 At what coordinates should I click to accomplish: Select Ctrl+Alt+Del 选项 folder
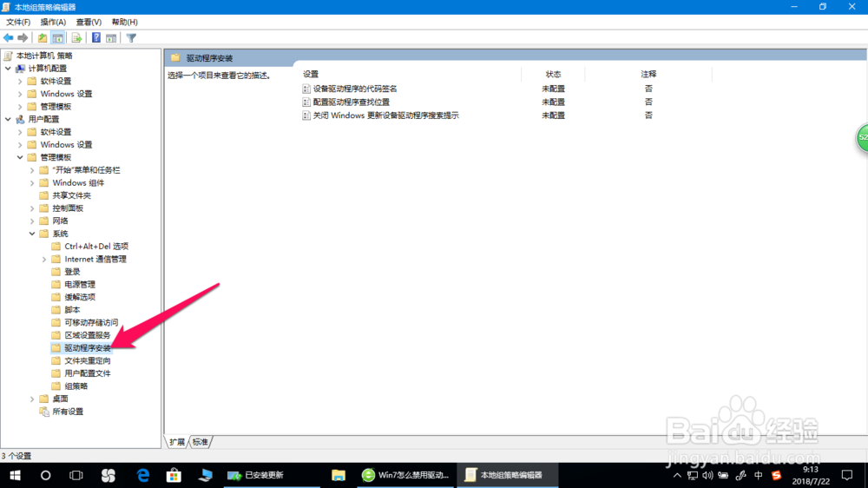point(96,246)
